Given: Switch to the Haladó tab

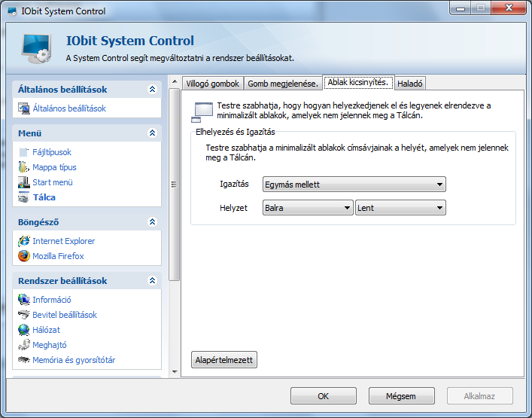Looking at the screenshot, I should coord(410,84).
